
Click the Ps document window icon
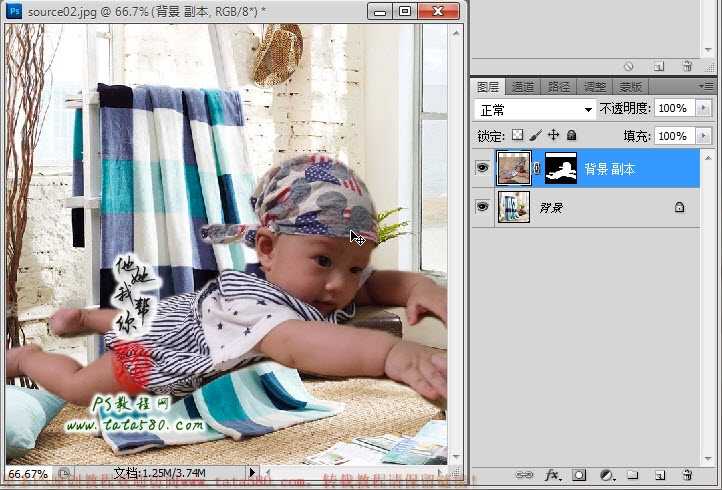[x=14, y=11]
